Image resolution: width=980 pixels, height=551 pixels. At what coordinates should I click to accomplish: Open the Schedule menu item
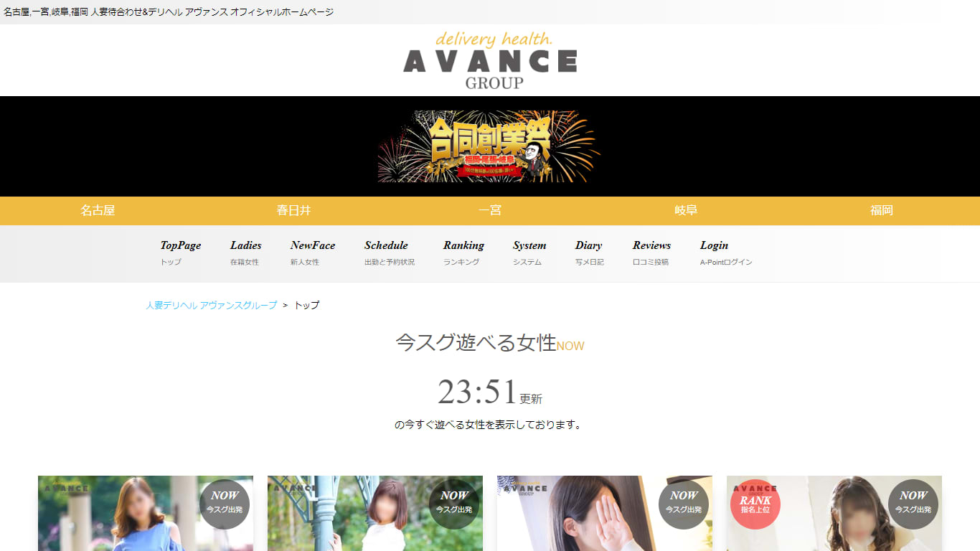[x=389, y=253]
